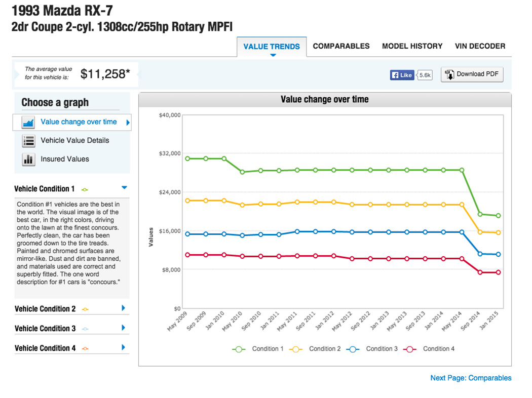Open the VIN Decoder tab
This screenshot has height=398, width=532.
tap(480, 46)
